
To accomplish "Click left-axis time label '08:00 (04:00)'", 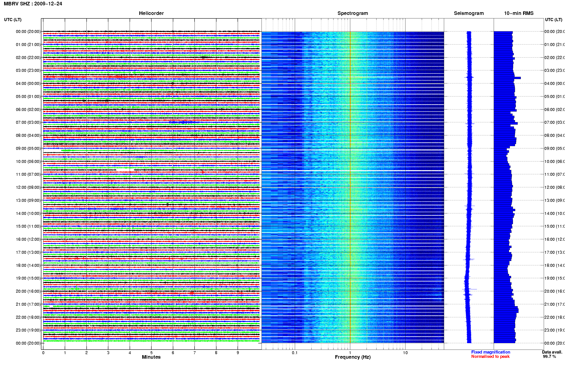I will (x=28, y=135).
